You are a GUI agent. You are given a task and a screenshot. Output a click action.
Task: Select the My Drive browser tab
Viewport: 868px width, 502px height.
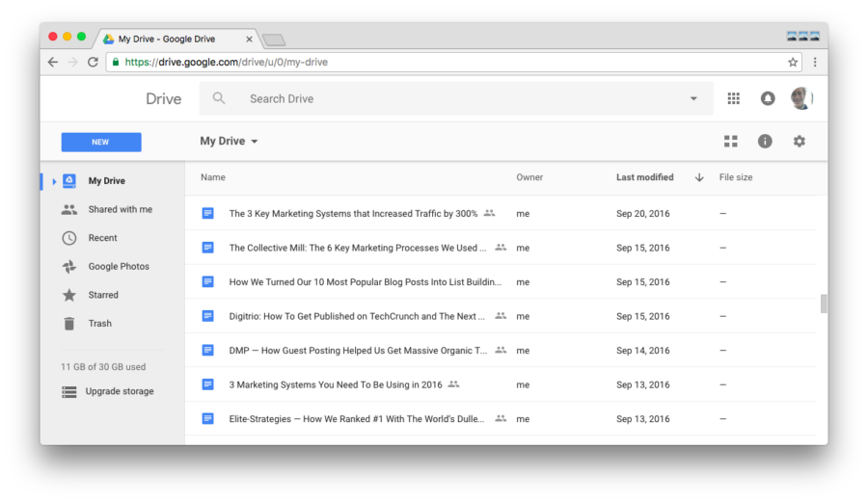coord(176,39)
